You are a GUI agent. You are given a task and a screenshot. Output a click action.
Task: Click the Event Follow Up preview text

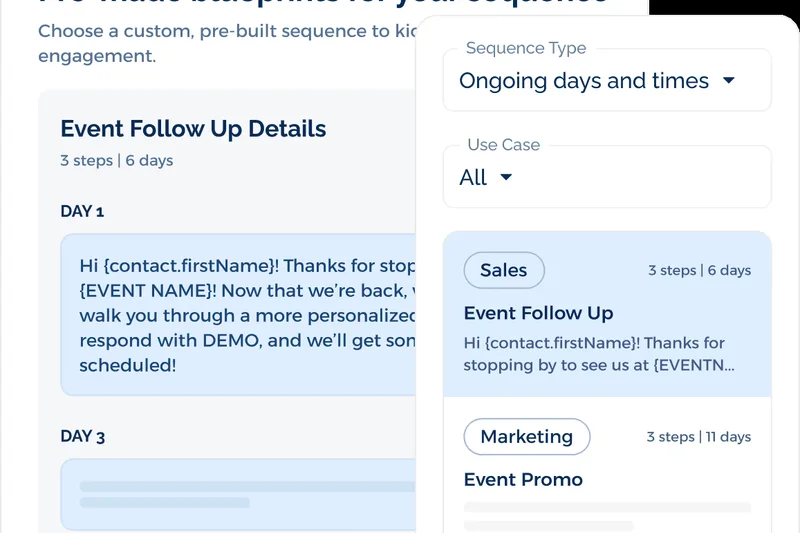pos(599,354)
